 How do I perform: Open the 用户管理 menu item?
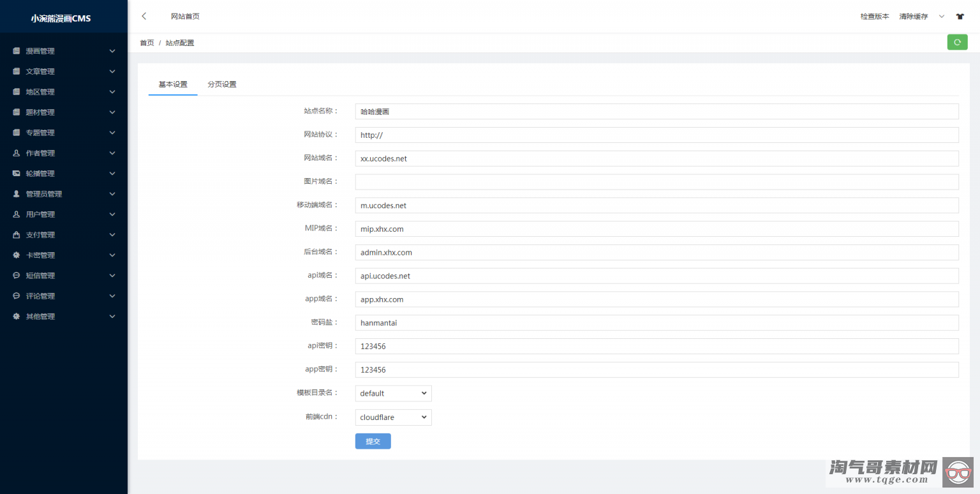tap(64, 214)
